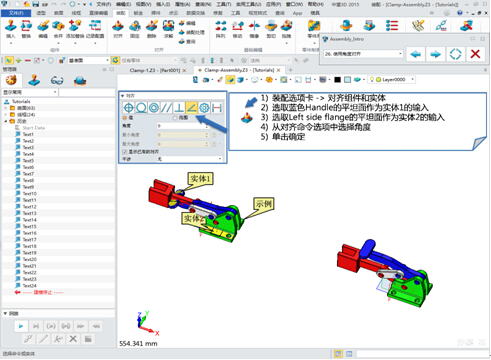This screenshot has width=491, height=360.
Task: Toggle the show existing alignments checkbox
Action: click(125, 152)
